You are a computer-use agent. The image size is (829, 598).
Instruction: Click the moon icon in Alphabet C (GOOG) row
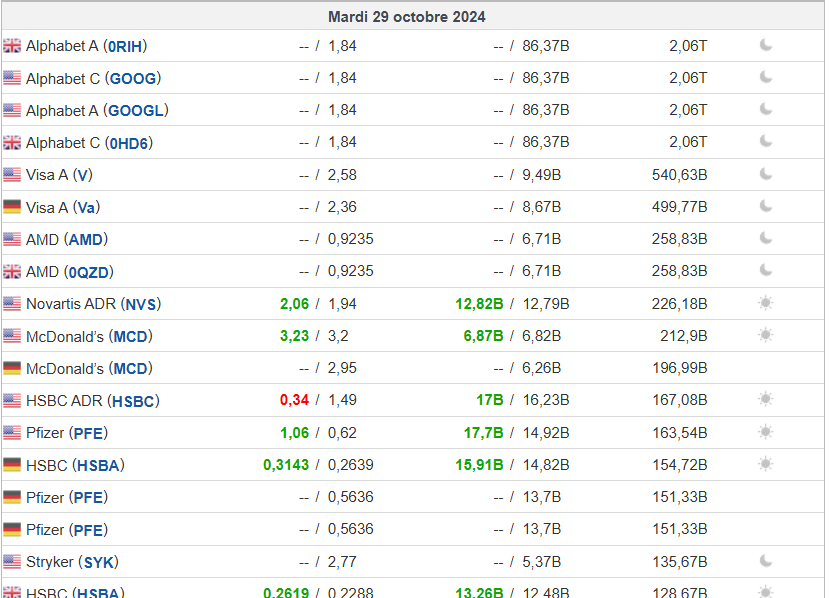(x=766, y=78)
